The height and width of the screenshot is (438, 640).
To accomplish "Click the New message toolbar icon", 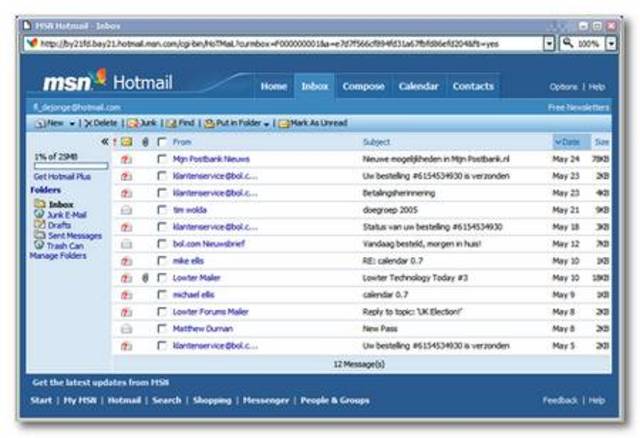I will [x=41, y=123].
